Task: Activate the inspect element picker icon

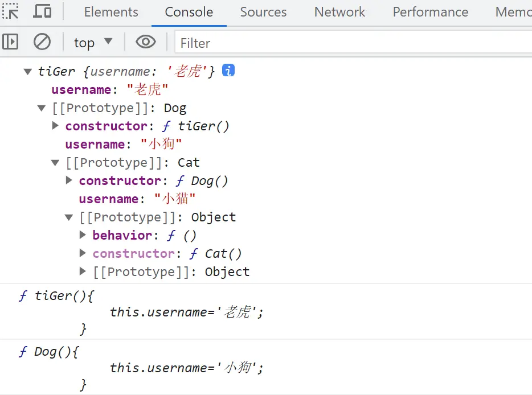Action: (10, 11)
